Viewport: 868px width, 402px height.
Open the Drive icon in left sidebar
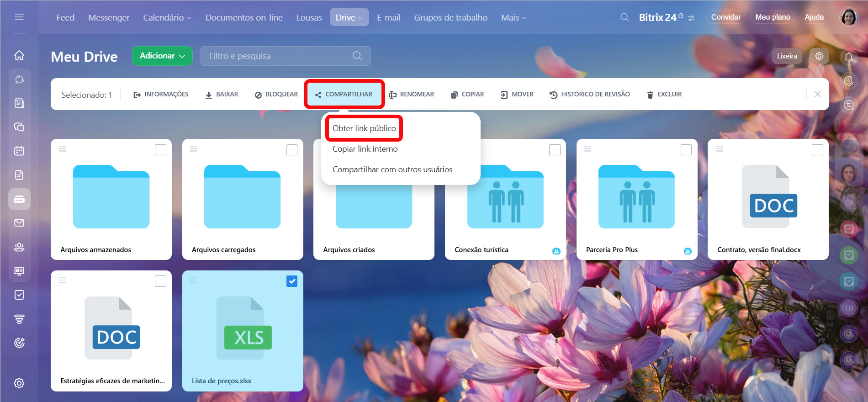click(19, 199)
